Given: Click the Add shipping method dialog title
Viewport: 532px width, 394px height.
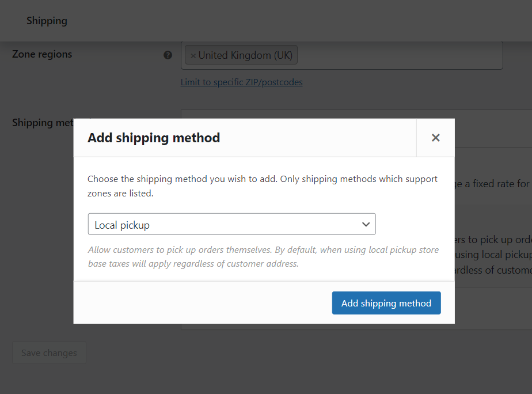Looking at the screenshot, I should coord(154,138).
